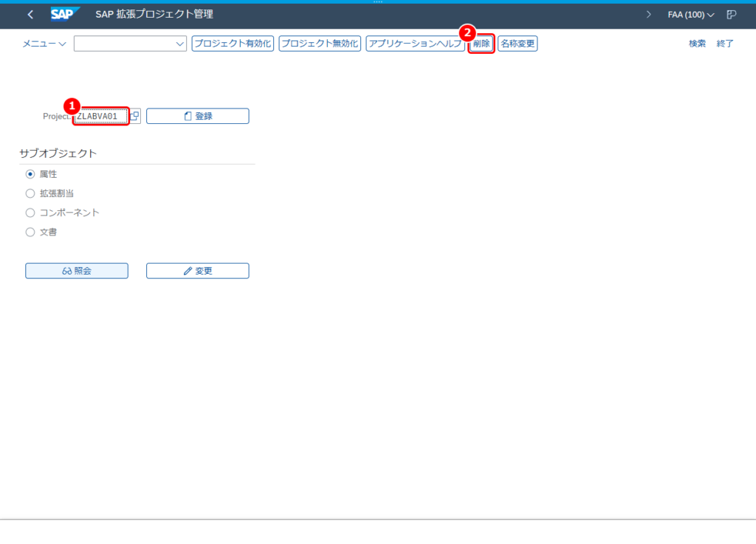This screenshot has height=544, width=756.
Task: Open the command field dropdown arrow
Action: click(x=180, y=44)
